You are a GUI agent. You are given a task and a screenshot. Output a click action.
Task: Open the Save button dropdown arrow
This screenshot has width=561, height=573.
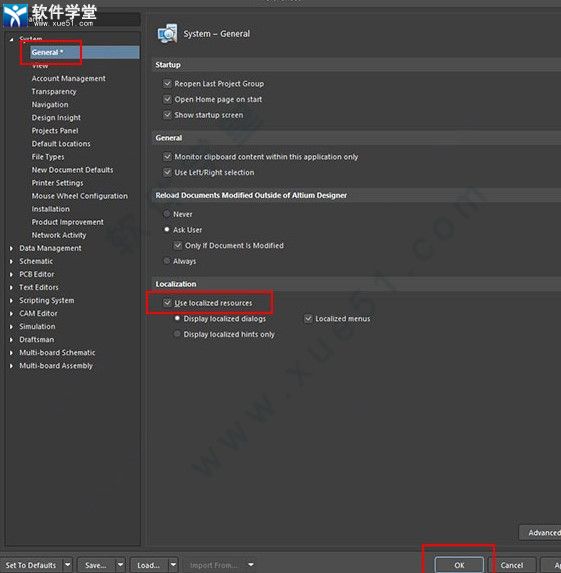pyautogui.click(x=120, y=565)
